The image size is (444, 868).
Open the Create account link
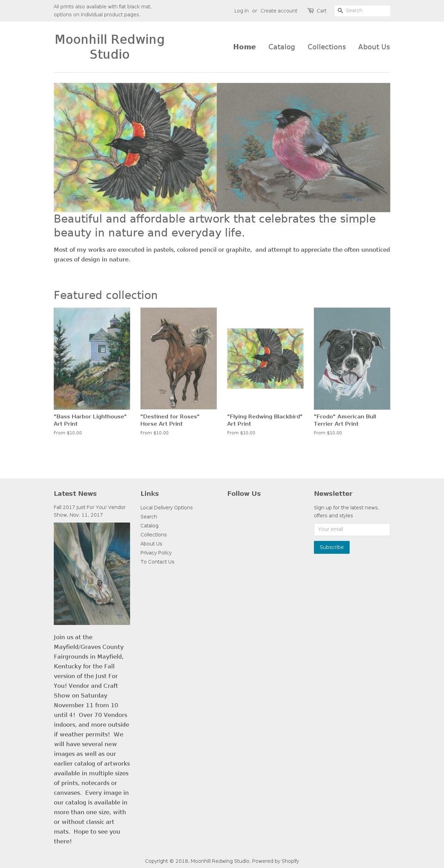(x=278, y=10)
